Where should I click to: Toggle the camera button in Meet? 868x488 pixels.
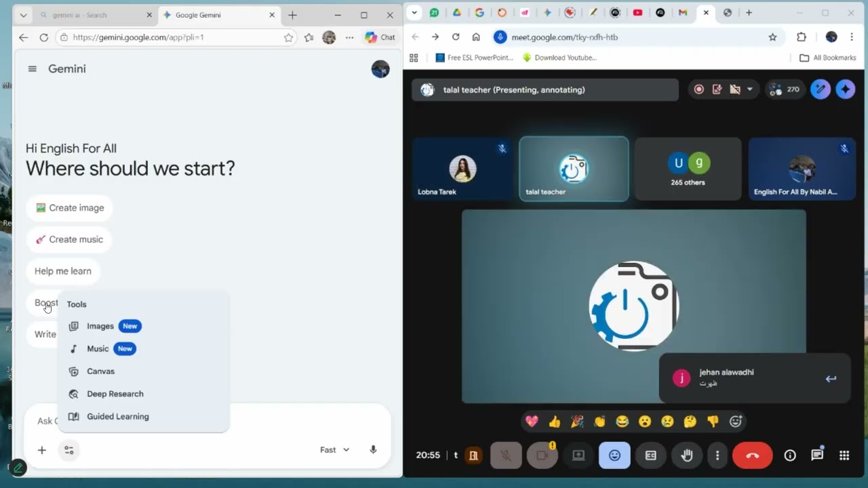coord(542,455)
